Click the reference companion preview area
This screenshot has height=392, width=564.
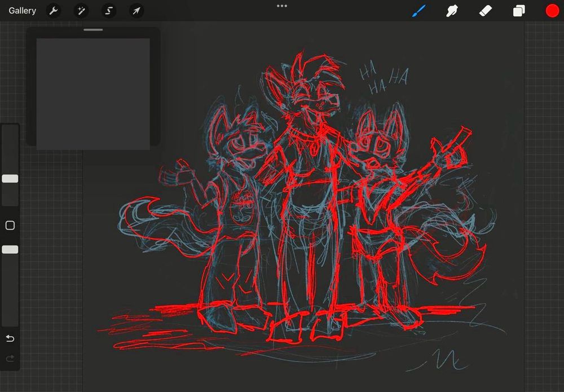pos(93,94)
